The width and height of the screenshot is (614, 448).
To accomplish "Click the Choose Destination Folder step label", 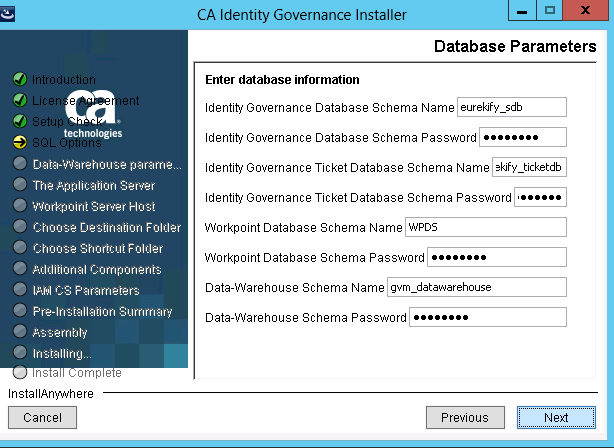I will [x=107, y=228].
